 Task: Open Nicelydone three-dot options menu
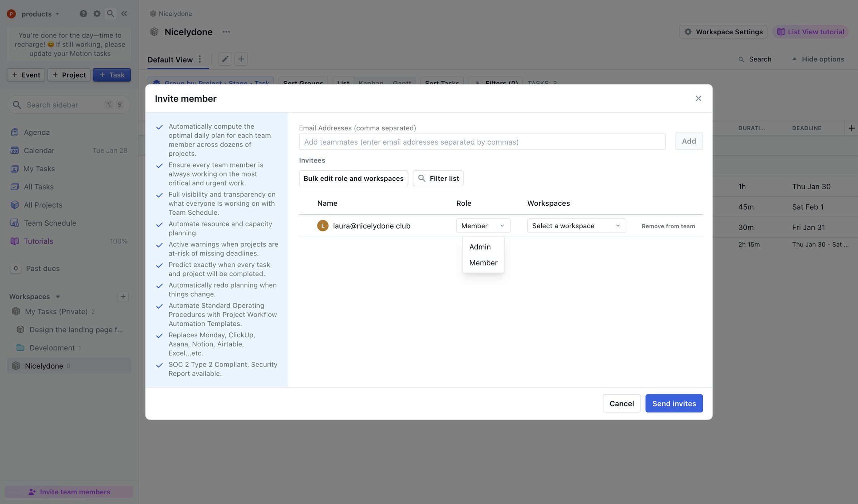(x=226, y=32)
